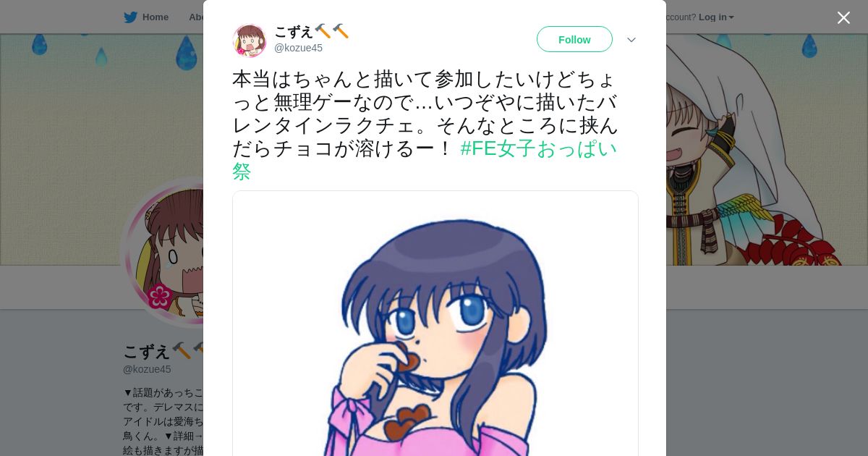The image size is (868, 456).
Task: Follow the @kozue45 account
Action: coord(574,39)
